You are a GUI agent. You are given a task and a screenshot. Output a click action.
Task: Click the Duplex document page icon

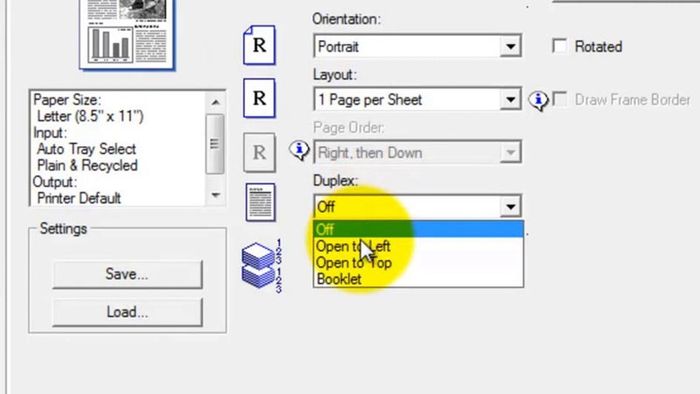tap(260, 202)
